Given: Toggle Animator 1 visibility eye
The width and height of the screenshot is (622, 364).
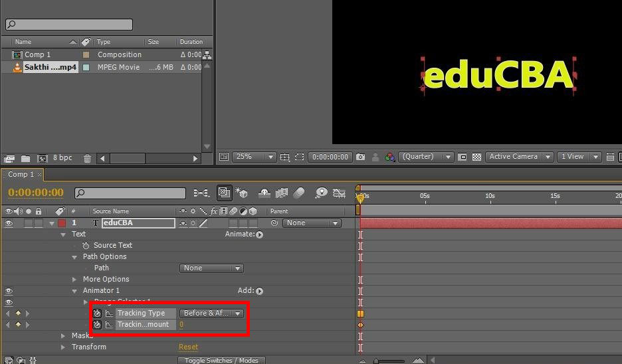Looking at the screenshot, I should point(9,291).
